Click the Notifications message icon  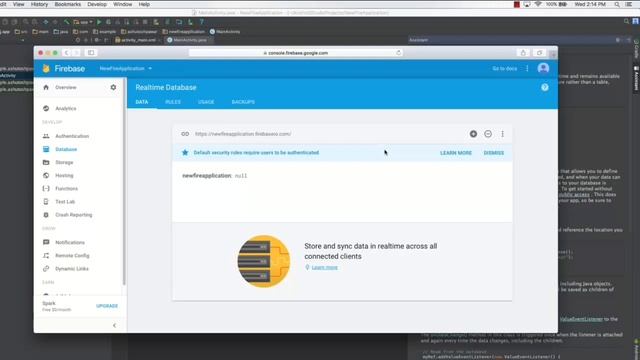pyautogui.click(x=46, y=242)
